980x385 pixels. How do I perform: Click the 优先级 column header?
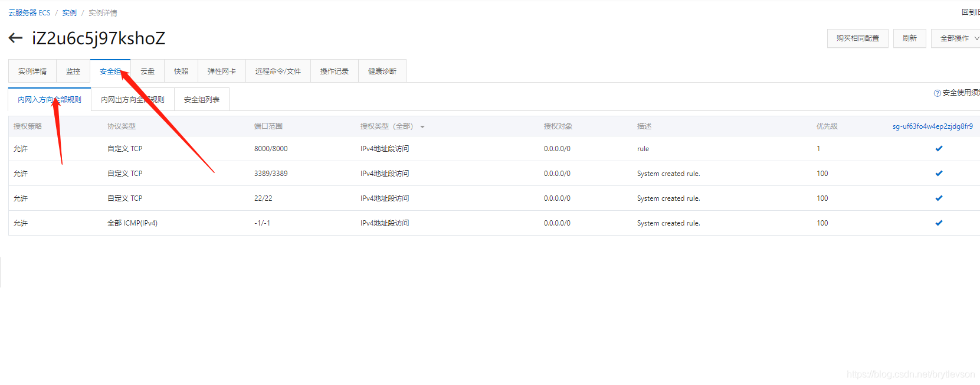[x=827, y=126]
